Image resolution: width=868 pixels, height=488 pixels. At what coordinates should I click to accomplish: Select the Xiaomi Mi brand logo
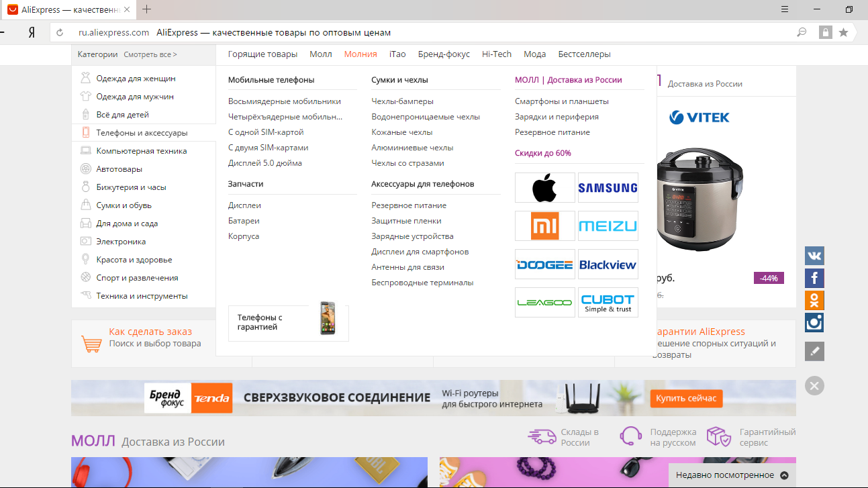545,226
